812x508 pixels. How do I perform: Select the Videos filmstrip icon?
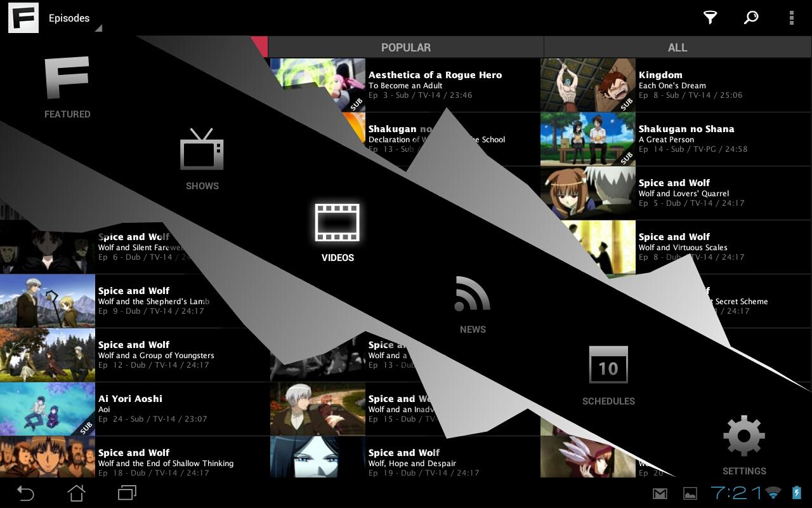(x=337, y=222)
